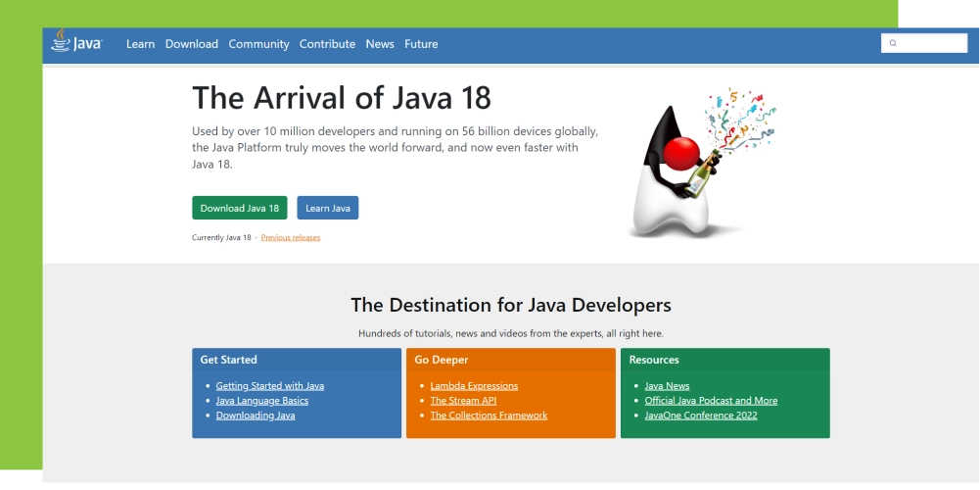
Task: Go to the Community page
Action: coord(258,44)
